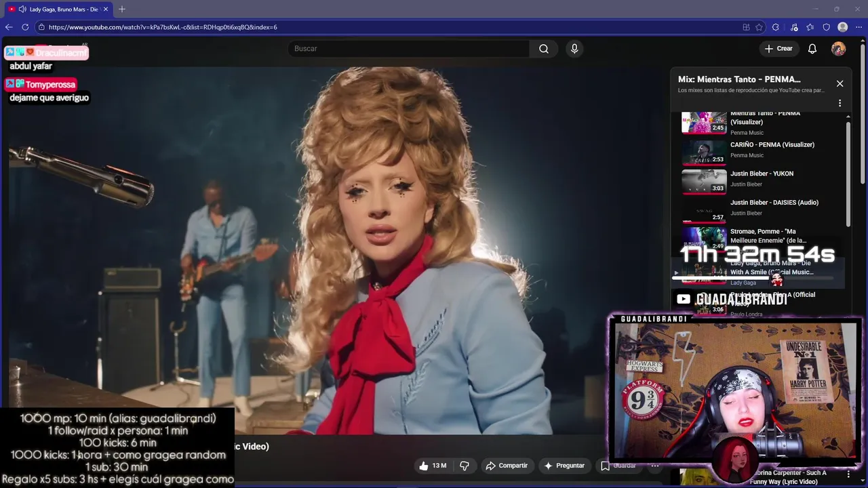Screen dimensions: 868x488
Task: Open the YouTube account avatar menu
Action: [x=839, y=49]
